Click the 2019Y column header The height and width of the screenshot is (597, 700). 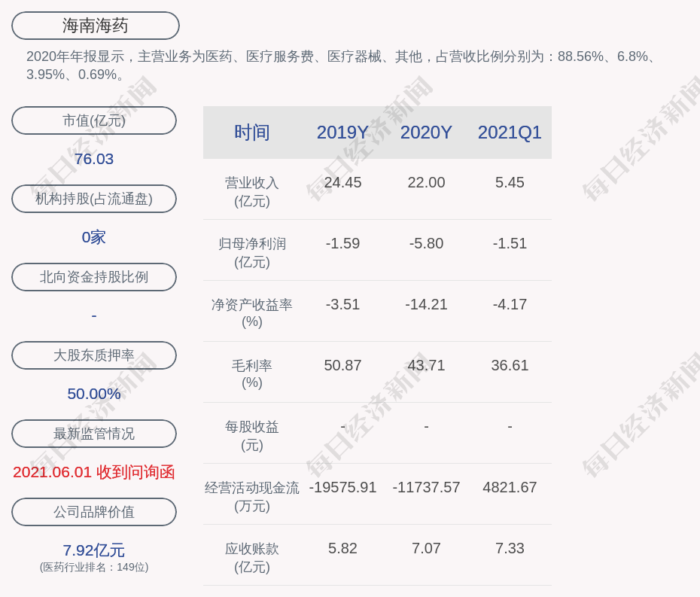(342, 132)
